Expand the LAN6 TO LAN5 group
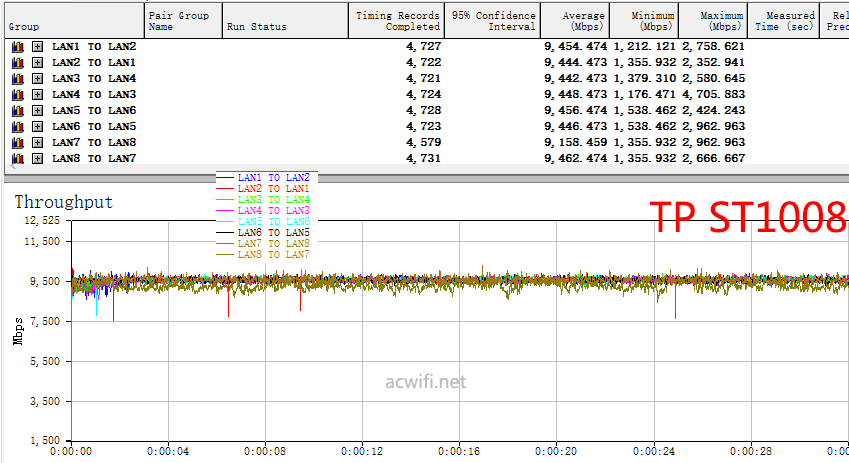849x463 pixels. [x=37, y=127]
